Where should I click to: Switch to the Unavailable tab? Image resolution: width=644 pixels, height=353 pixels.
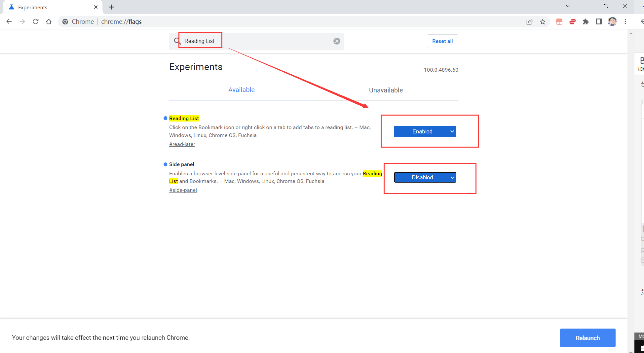[386, 90]
